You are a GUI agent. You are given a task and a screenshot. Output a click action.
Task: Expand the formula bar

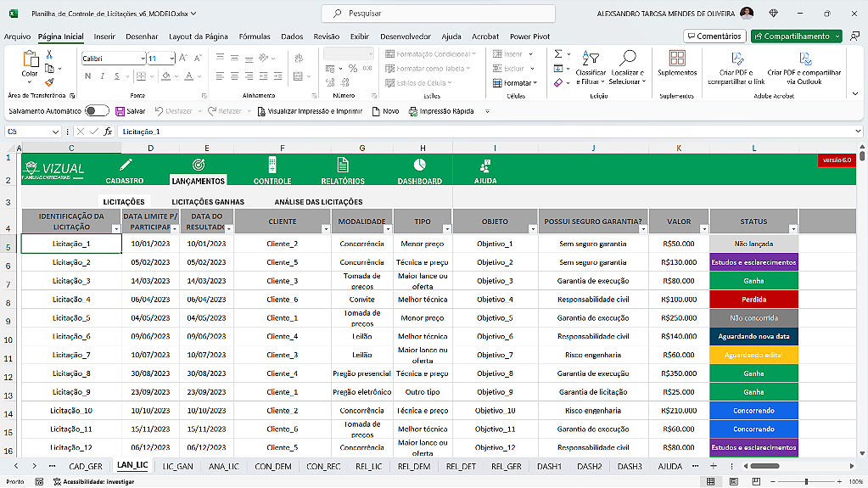click(858, 132)
